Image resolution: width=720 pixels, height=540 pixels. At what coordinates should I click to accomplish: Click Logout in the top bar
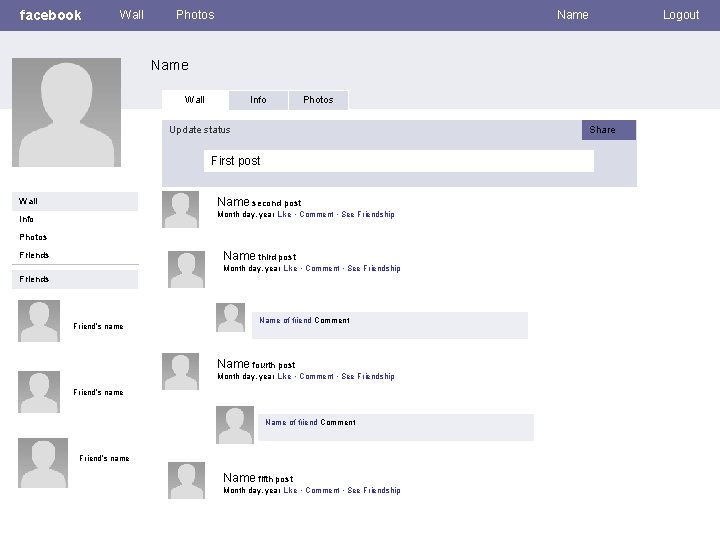coord(681,15)
